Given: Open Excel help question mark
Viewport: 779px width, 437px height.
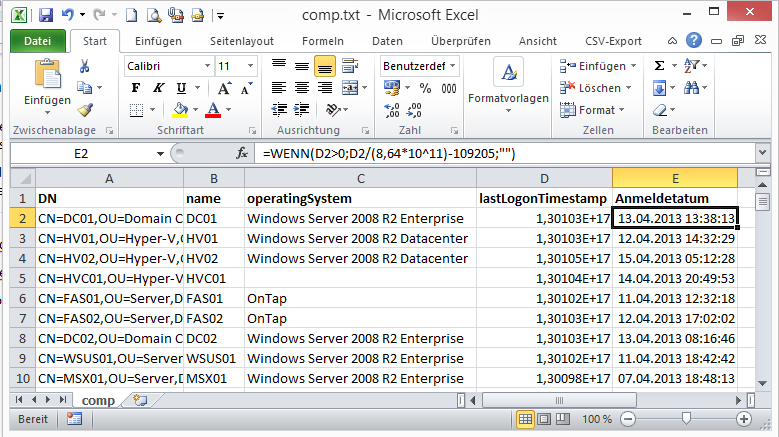Looking at the screenshot, I should tap(694, 41).
